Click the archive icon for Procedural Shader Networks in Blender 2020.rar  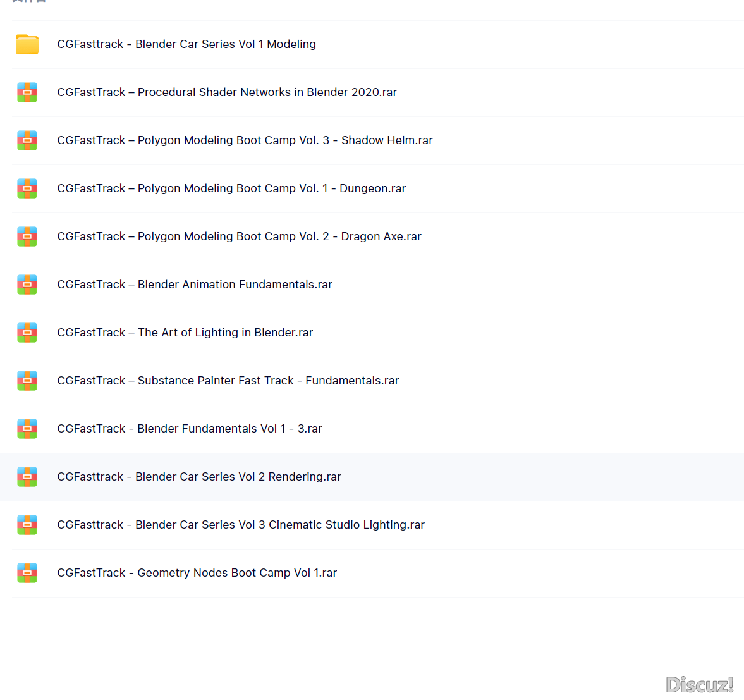pyautogui.click(x=27, y=92)
